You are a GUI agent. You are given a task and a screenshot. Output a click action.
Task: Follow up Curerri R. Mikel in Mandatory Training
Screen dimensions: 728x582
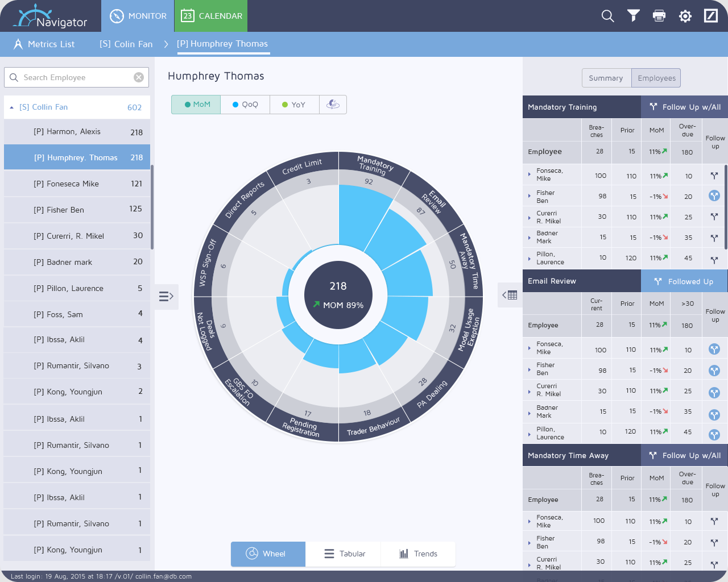pos(714,217)
